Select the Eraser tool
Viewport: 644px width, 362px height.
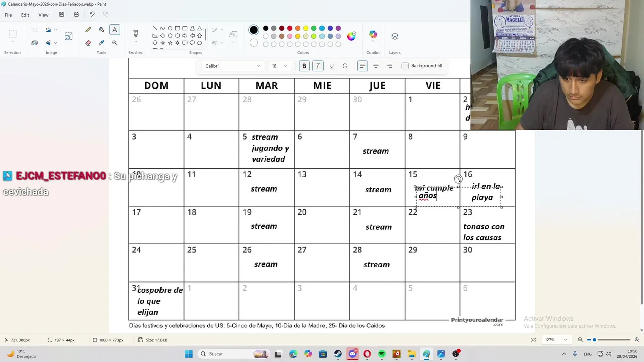[x=88, y=43]
